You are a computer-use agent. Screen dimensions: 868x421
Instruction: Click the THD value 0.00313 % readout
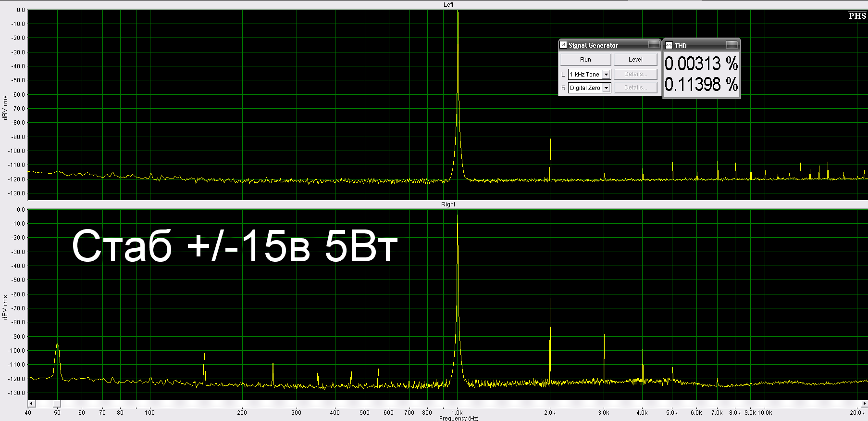[x=701, y=64]
